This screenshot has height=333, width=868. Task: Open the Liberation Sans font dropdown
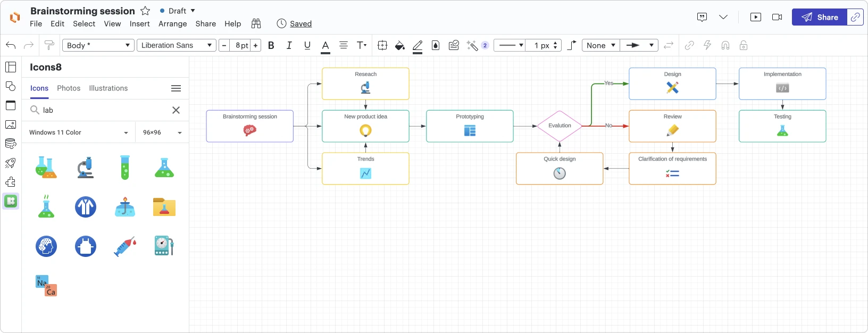tap(177, 45)
